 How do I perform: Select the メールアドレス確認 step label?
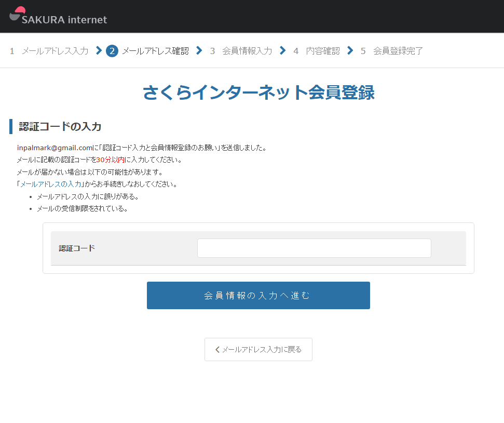[155, 51]
